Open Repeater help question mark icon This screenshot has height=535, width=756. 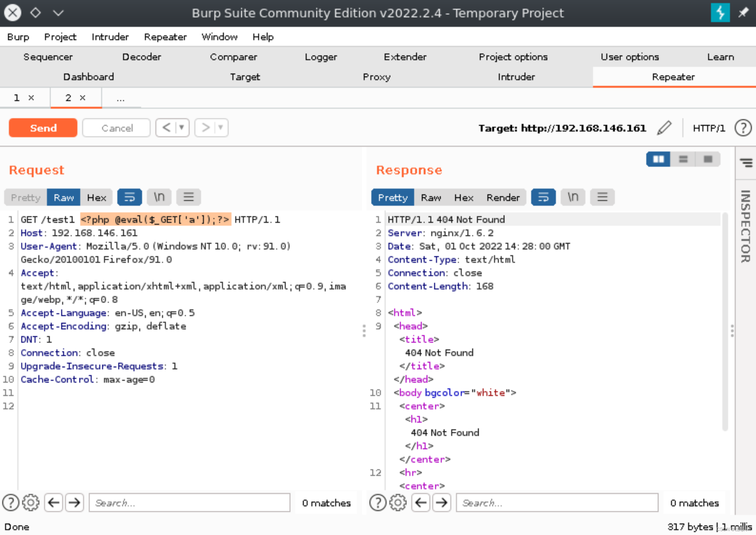pyautogui.click(x=743, y=128)
